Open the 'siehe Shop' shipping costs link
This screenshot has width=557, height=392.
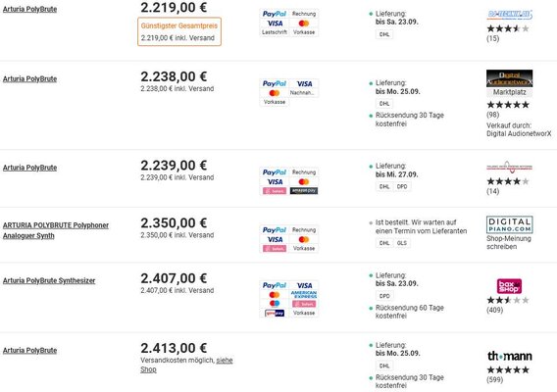coord(186,365)
